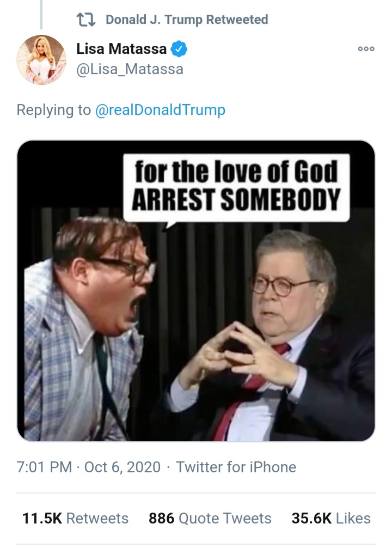
Task: Open the 'Twitter for iPhone' source link
Action: [x=236, y=467]
